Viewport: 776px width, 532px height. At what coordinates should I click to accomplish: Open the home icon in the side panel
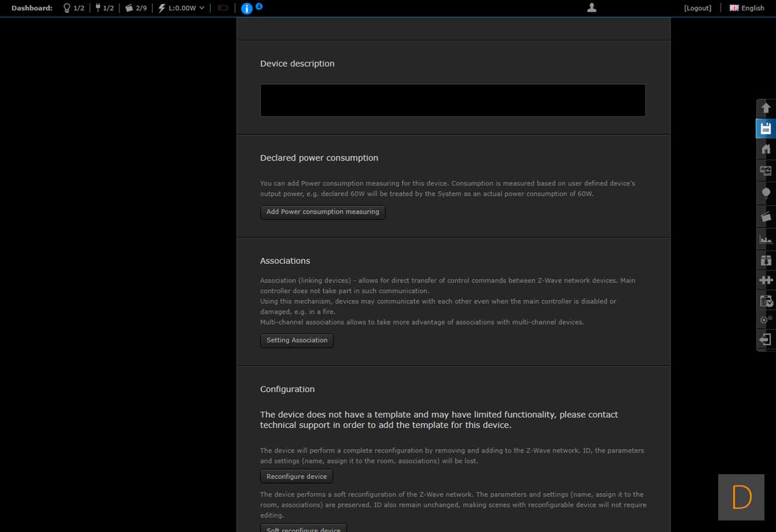click(x=766, y=149)
